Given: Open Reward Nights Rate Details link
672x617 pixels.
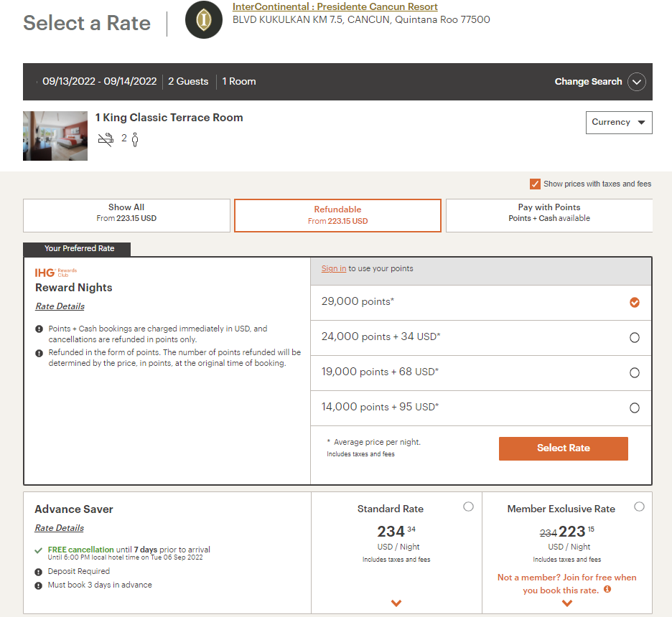Looking at the screenshot, I should pos(60,306).
